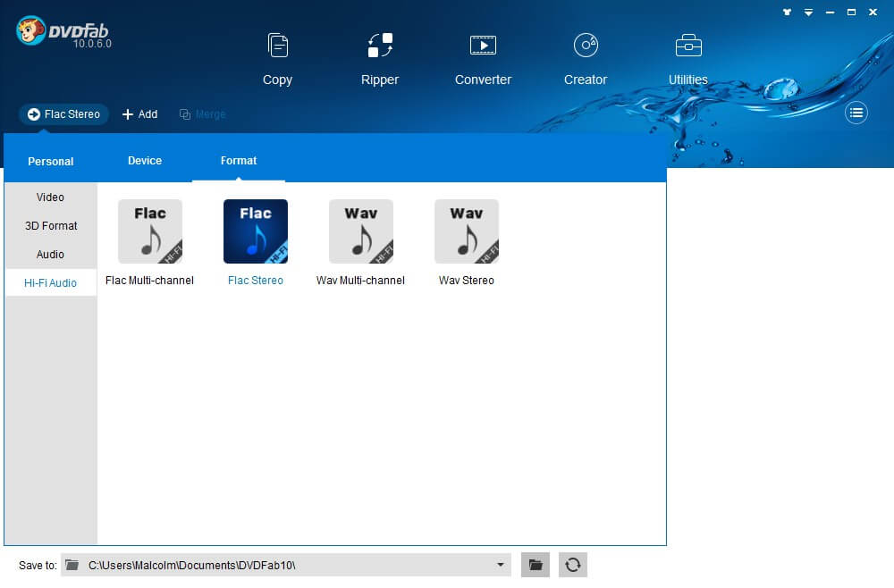Select the Flac Stereo format icon

tap(256, 232)
